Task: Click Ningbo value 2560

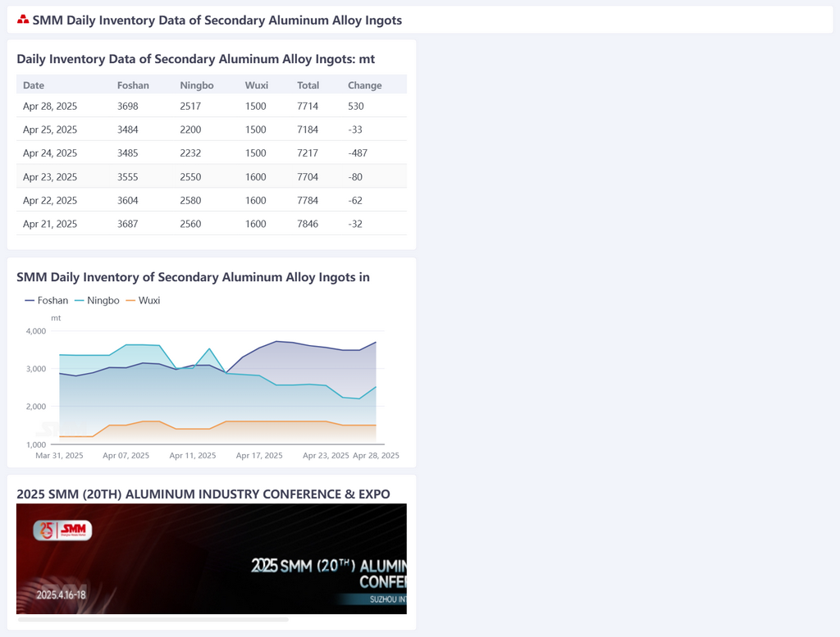Action: (x=190, y=224)
